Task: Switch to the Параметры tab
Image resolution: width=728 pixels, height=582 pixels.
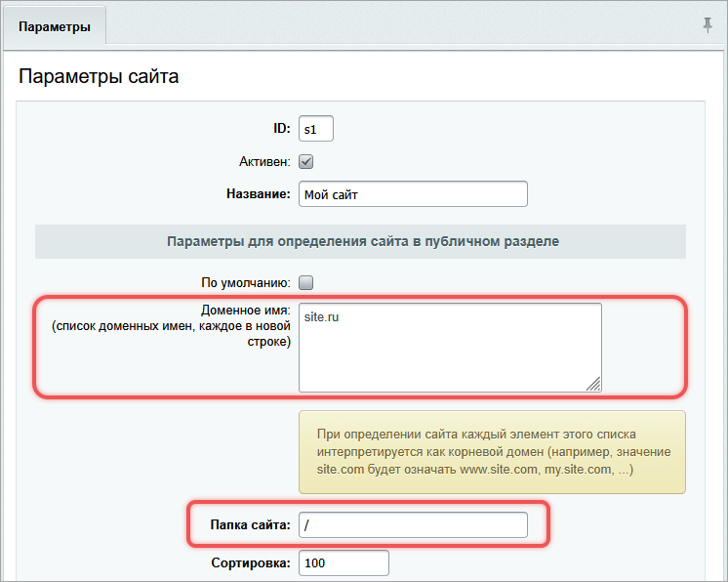Action: [55, 27]
